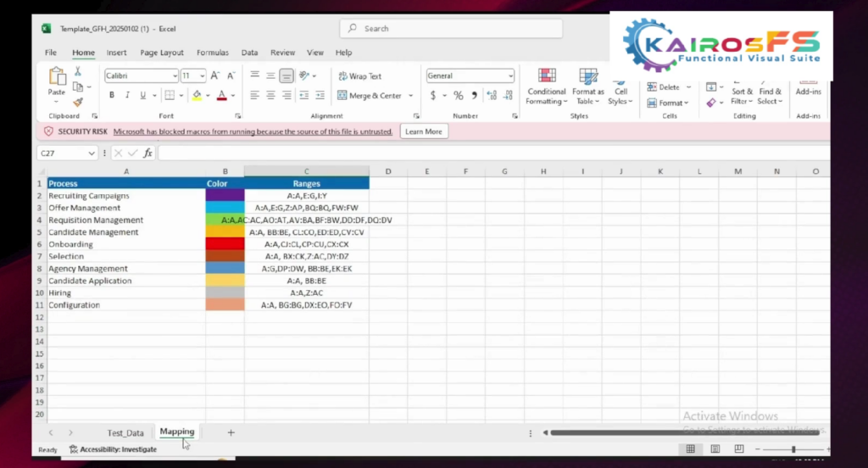868x468 pixels.
Task: Open the Calibri font name dropdown
Action: (x=175, y=75)
